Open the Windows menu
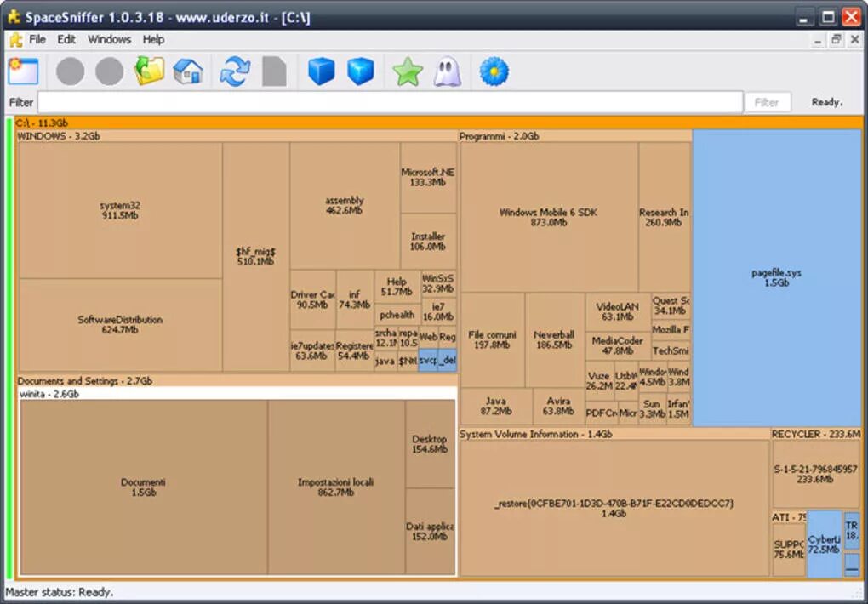868x604 pixels. coord(110,39)
